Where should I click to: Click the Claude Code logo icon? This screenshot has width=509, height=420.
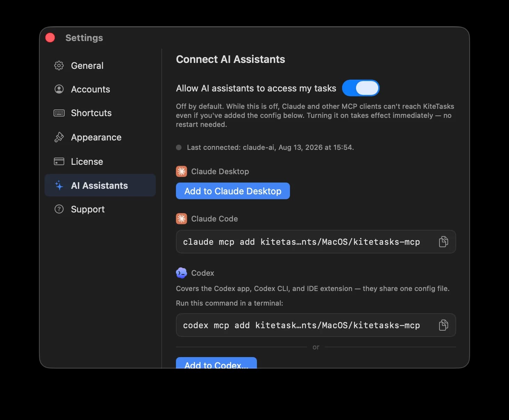[181, 218]
